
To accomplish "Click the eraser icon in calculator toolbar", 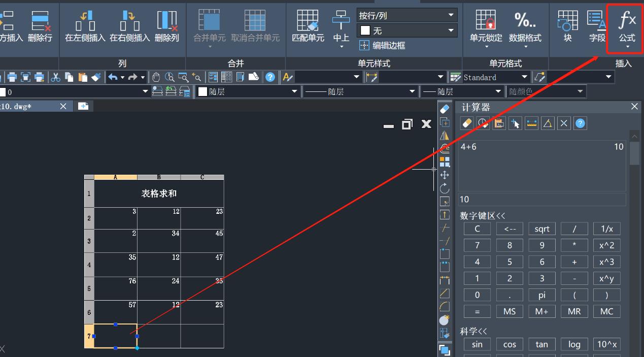I will pyautogui.click(x=466, y=123).
